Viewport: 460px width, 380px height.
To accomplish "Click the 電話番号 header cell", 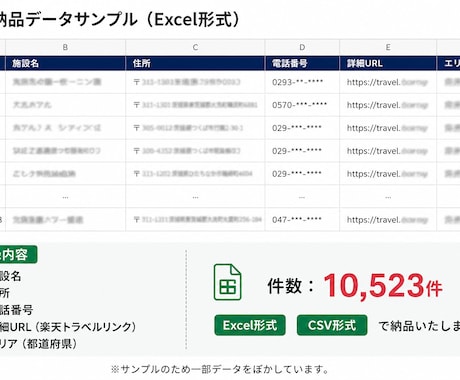I will coord(302,63).
